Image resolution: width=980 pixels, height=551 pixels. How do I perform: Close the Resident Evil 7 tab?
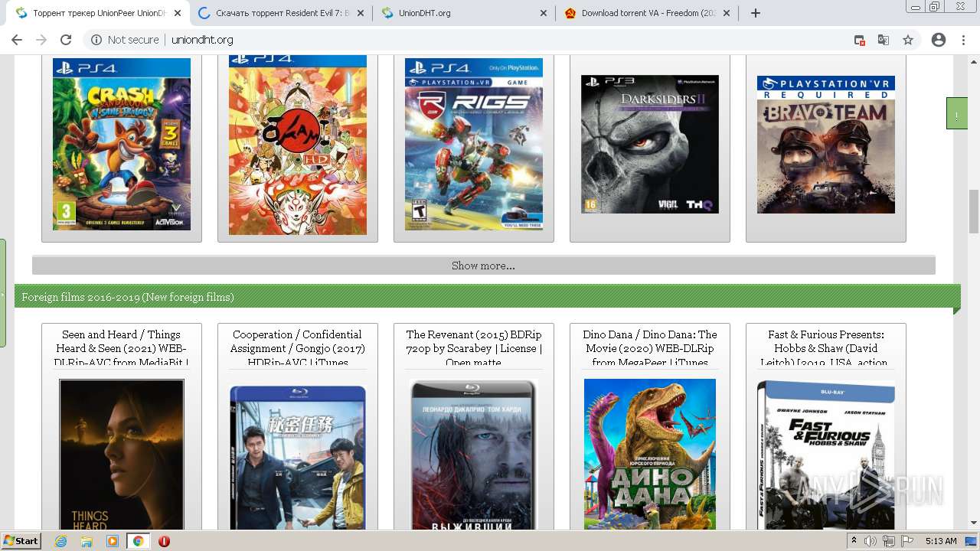[361, 13]
